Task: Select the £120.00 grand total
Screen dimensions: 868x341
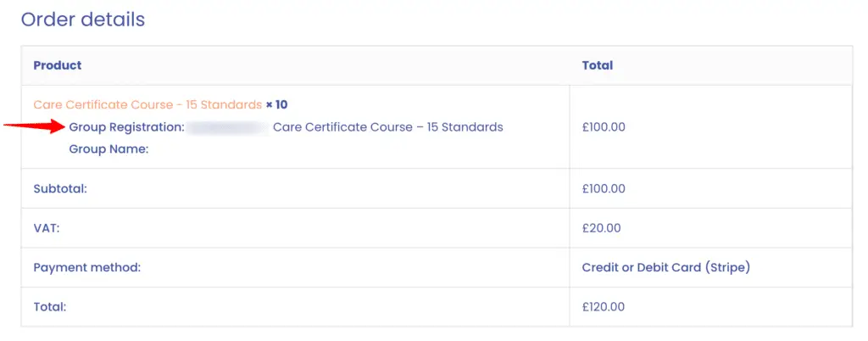Action: point(604,307)
